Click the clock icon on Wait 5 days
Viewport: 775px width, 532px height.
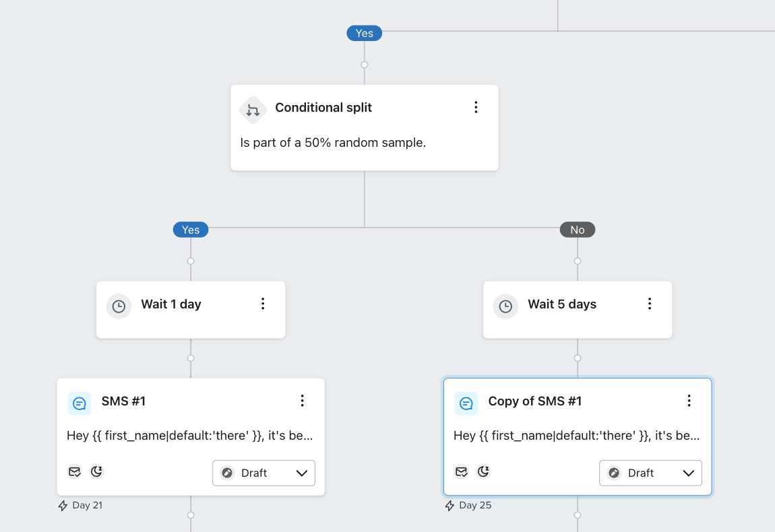tap(505, 306)
